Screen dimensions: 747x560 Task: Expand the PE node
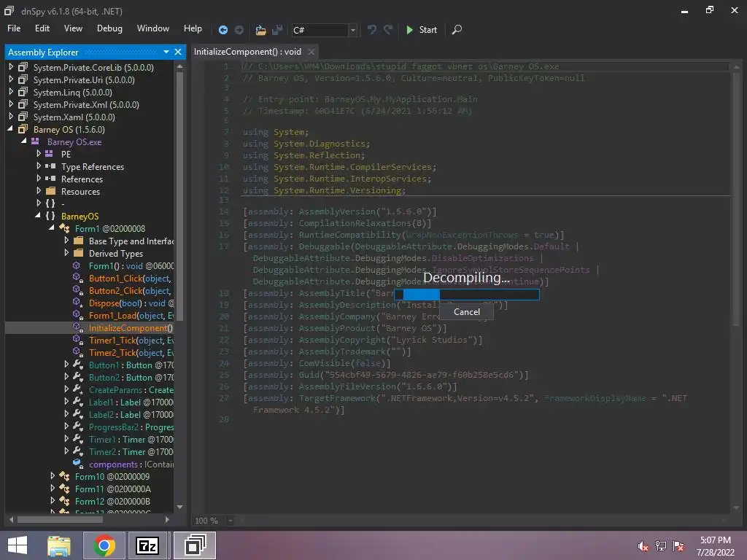pyautogui.click(x=39, y=154)
